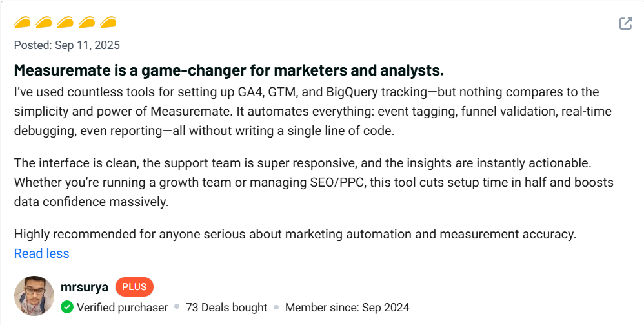Image resolution: width=644 pixels, height=325 pixels.
Task: Click mrsurya's profile avatar photo
Action: point(33,295)
